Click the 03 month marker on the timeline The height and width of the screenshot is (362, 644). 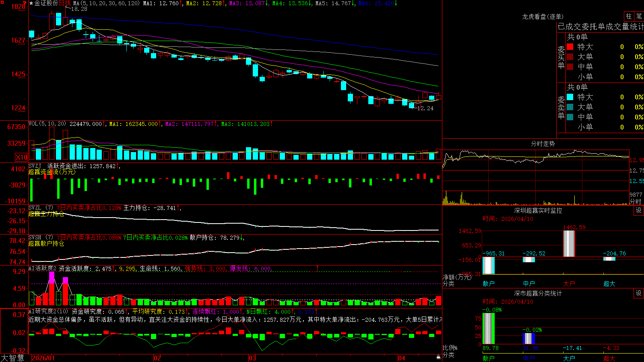click(x=252, y=358)
